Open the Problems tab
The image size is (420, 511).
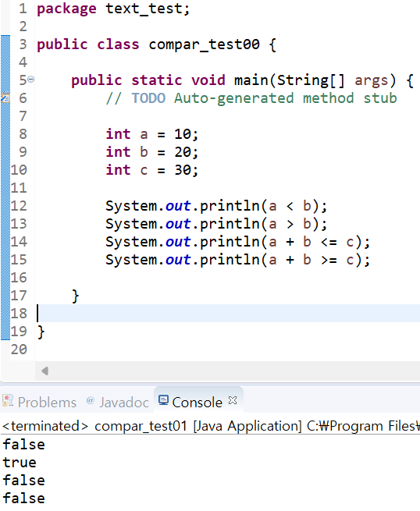(x=40, y=402)
